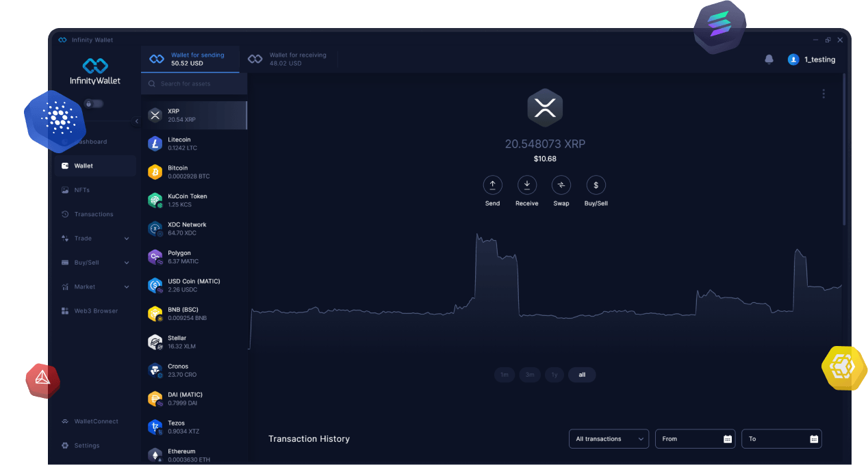Select the 0.1242 LTC amount
Image resolution: width=868 pixels, height=465 pixels.
pos(182,148)
